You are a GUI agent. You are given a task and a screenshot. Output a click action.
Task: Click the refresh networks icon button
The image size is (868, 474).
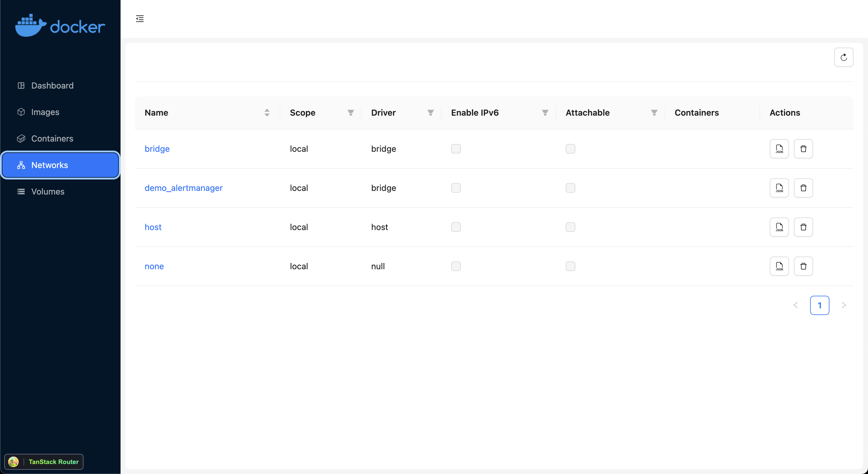(843, 57)
